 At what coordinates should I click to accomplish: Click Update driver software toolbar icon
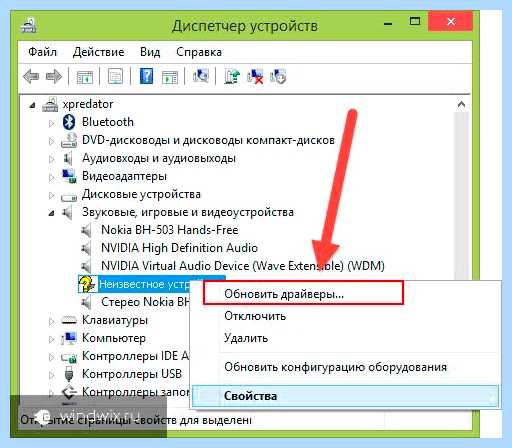tap(232, 76)
